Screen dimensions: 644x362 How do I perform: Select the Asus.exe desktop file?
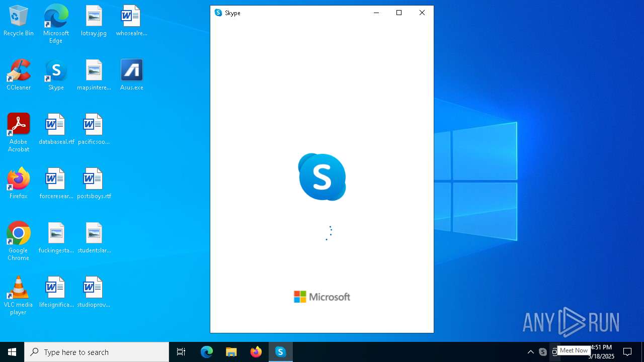(x=131, y=75)
